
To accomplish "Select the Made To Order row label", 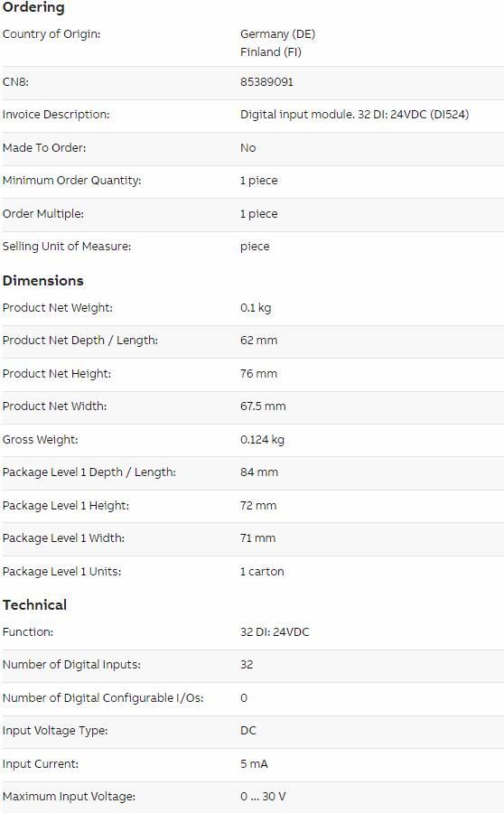I will coord(44,148).
